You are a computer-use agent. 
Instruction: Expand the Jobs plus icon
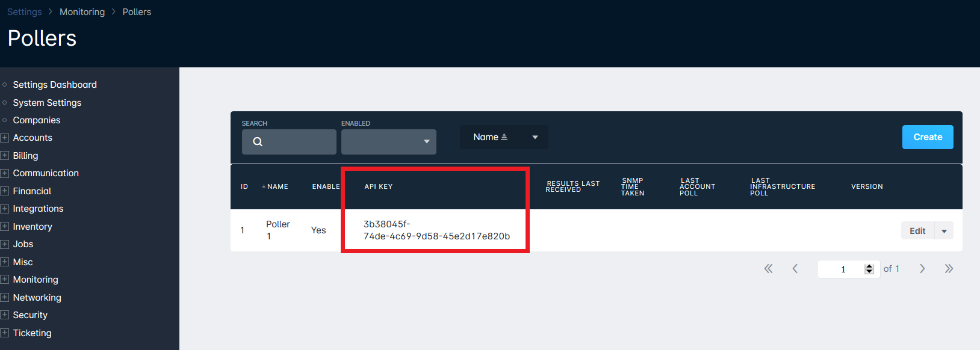(x=5, y=244)
